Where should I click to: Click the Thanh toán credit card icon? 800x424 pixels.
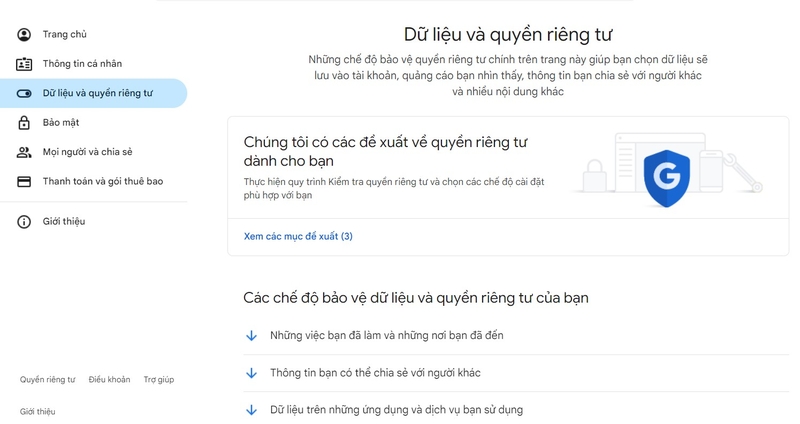point(24,182)
